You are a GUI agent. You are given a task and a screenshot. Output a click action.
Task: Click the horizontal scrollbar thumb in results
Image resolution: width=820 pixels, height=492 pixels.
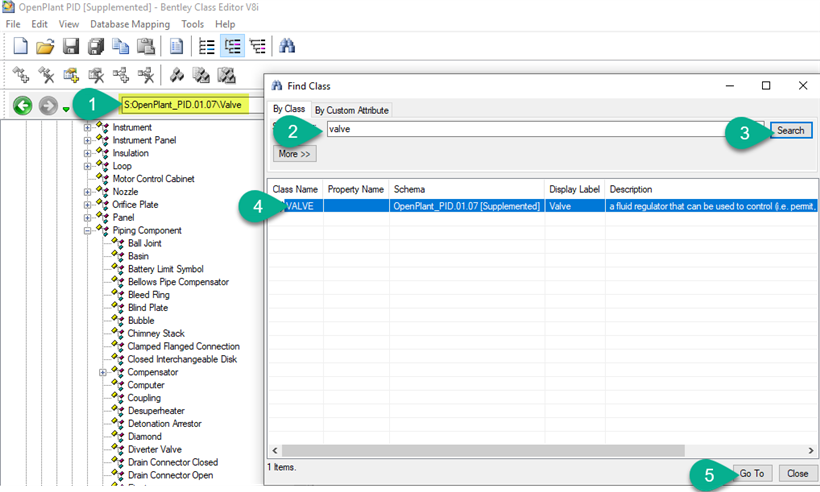483,450
